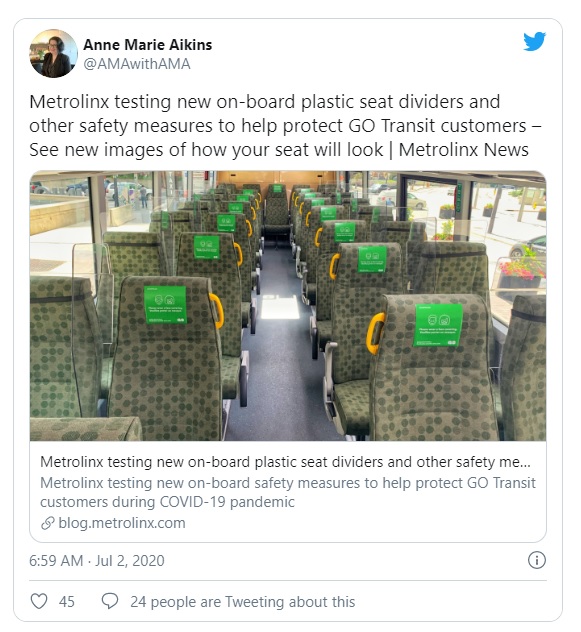Viewport: 581px width, 632px height.
Task: Click the green sign on front right seat
Action: click(x=437, y=325)
